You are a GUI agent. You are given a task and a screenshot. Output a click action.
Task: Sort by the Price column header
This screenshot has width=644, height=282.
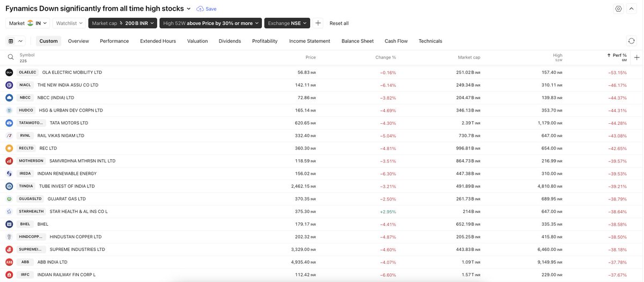coord(311,57)
